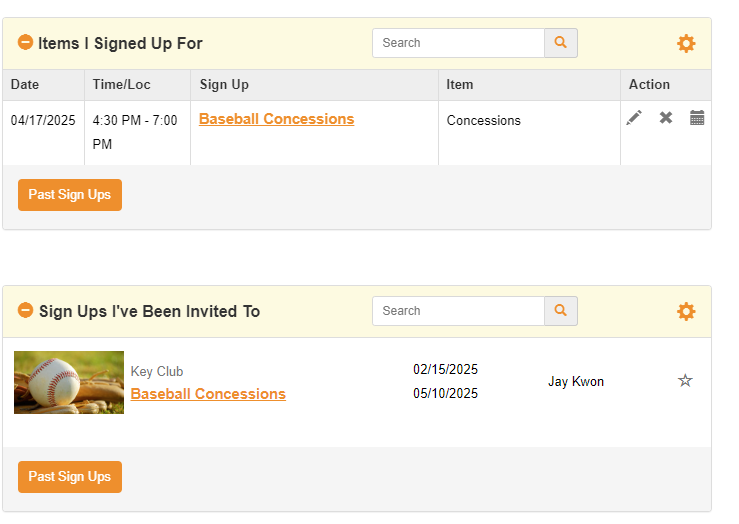Screen dimensions: 739x524
Task: Click the Date column header
Action: pos(25,85)
